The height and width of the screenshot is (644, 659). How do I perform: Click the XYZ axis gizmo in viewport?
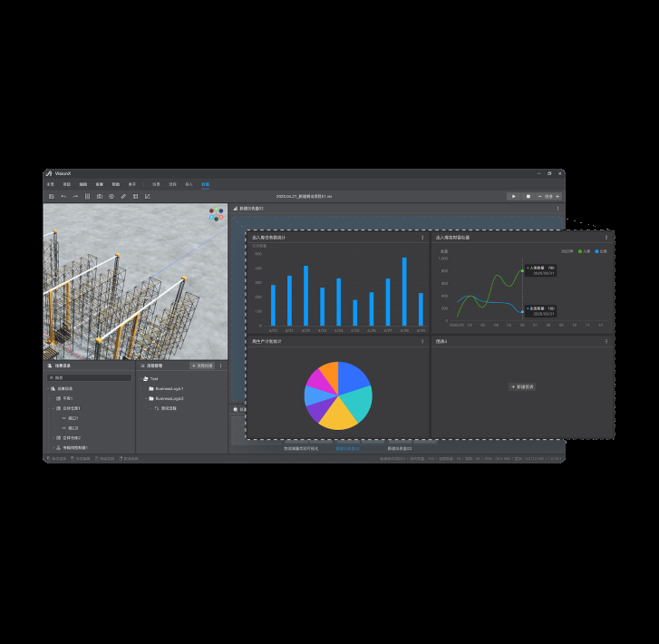(x=217, y=214)
